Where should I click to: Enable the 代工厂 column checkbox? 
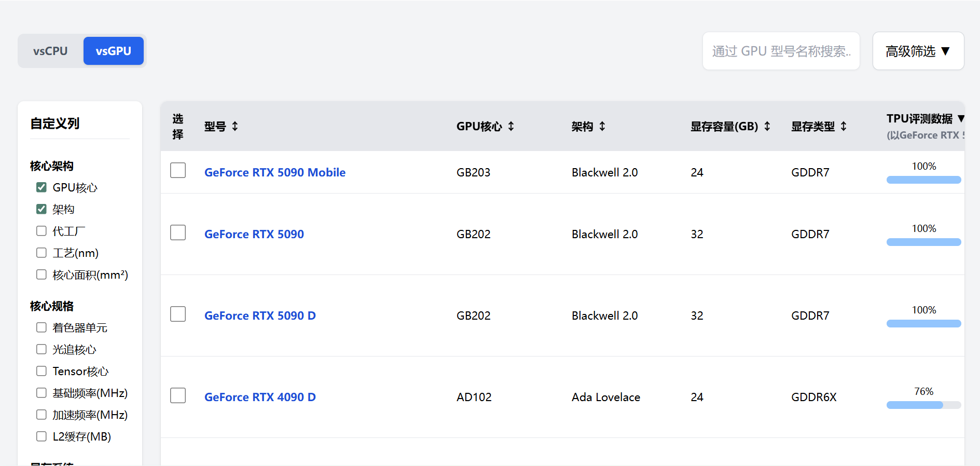coord(42,231)
